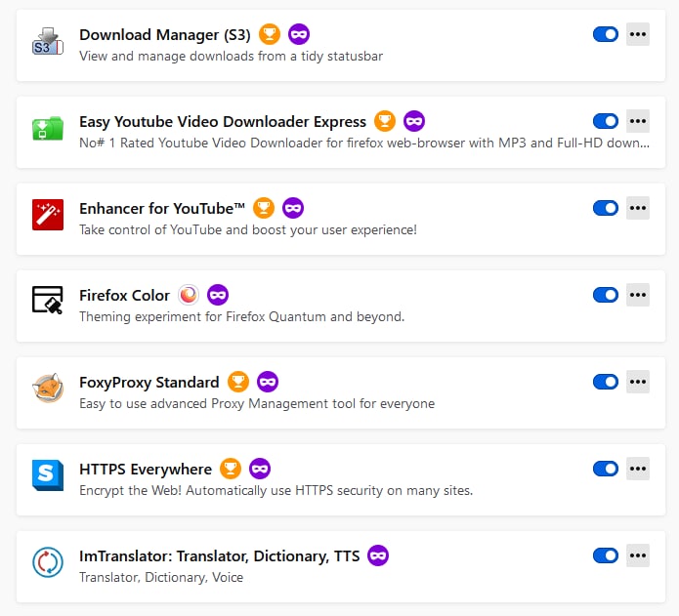Switch off the Firefox Color extension
The image size is (679, 616).
click(606, 295)
